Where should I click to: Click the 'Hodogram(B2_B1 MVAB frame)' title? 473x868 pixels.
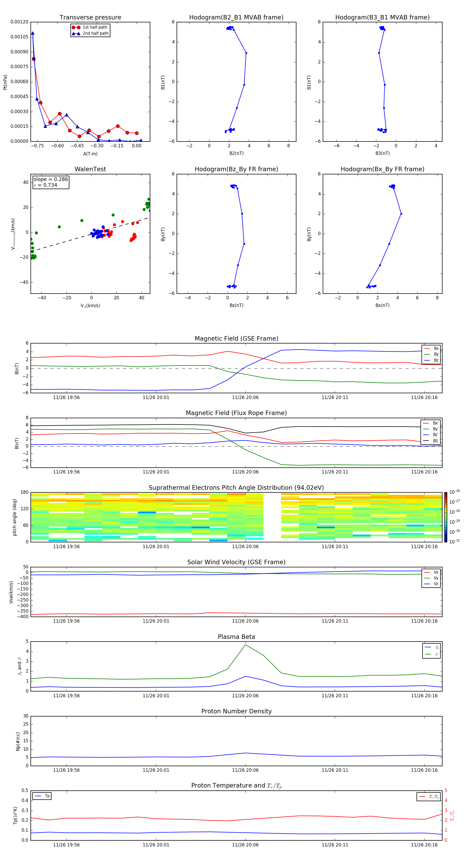pos(236,18)
